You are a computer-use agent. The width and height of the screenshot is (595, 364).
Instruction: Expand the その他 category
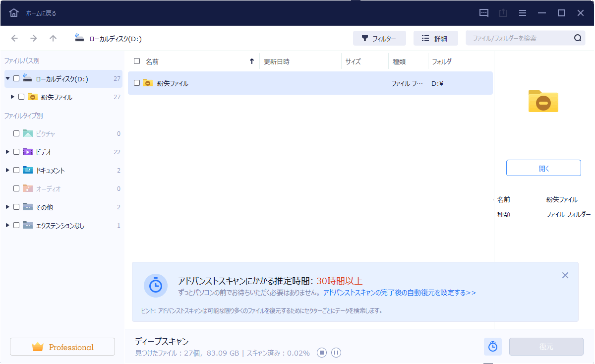point(7,207)
